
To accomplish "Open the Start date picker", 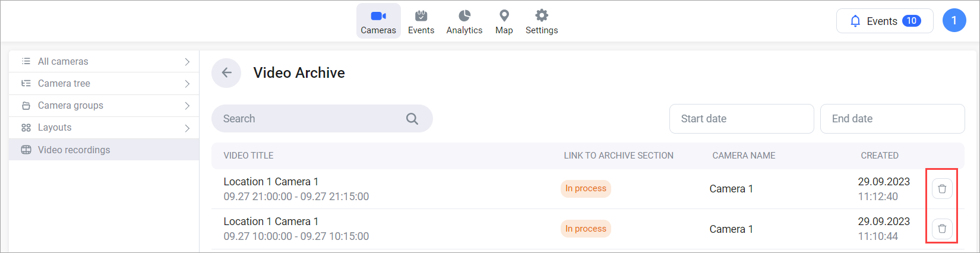I will 741,119.
